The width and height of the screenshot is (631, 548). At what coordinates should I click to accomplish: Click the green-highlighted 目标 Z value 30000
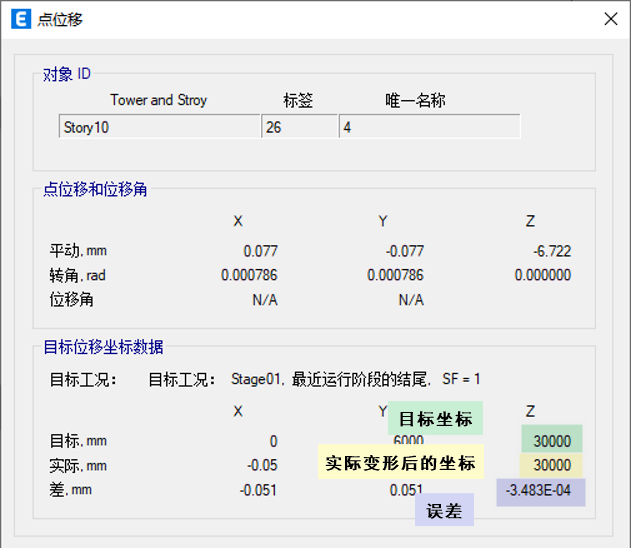click(x=551, y=441)
